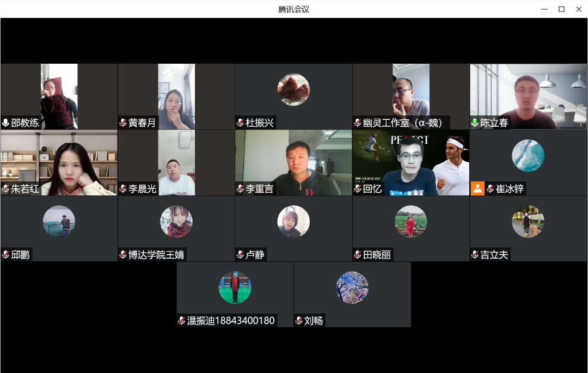Click the muted mic icon beside 刘畅
The height and width of the screenshot is (373, 588).
[299, 321]
